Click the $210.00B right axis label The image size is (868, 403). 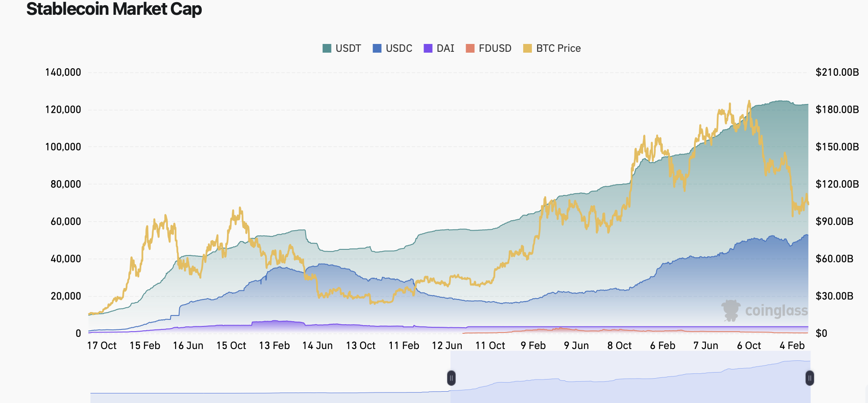(x=837, y=73)
